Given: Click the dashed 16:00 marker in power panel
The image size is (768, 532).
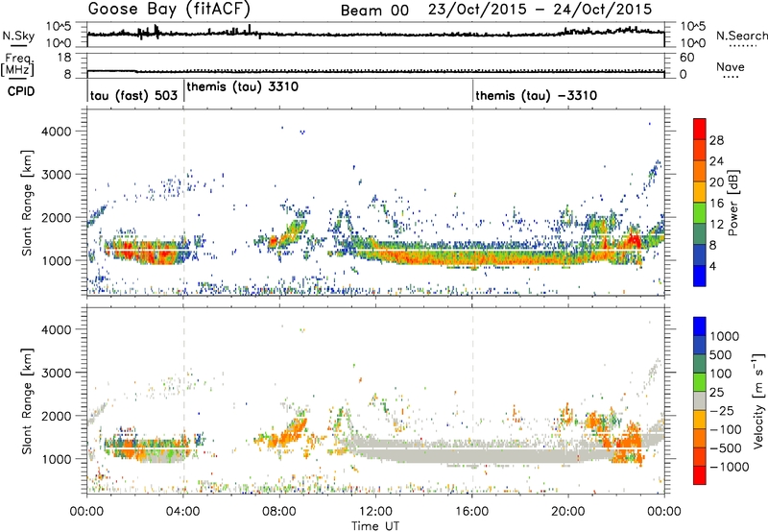Looking at the screenshot, I should coord(472,202).
